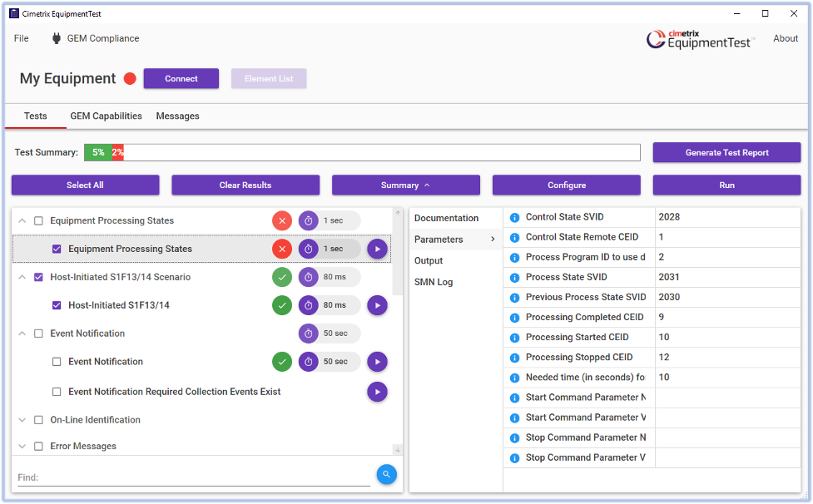Click info icon for Control State SVID

(x=515, y=218)
